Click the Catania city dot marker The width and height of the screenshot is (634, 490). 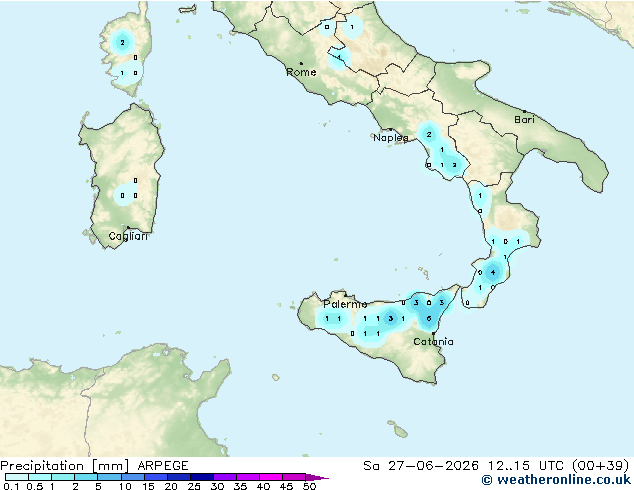point(433,334)
